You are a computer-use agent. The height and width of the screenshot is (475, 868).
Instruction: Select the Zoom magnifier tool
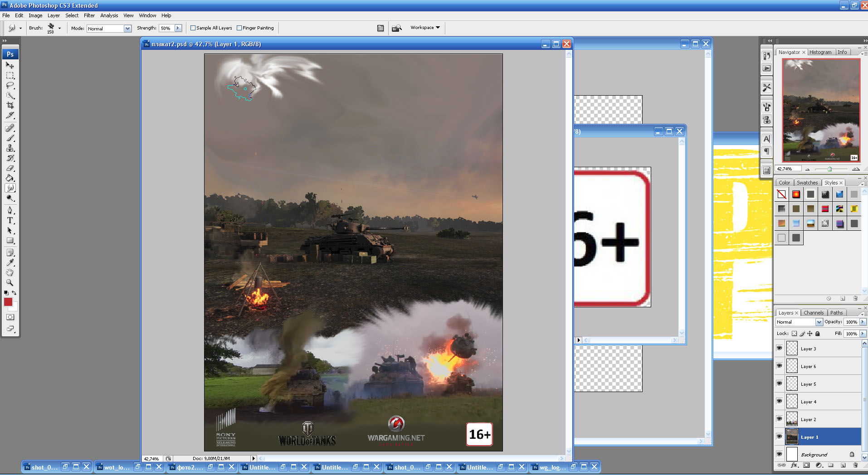(10, 282)
